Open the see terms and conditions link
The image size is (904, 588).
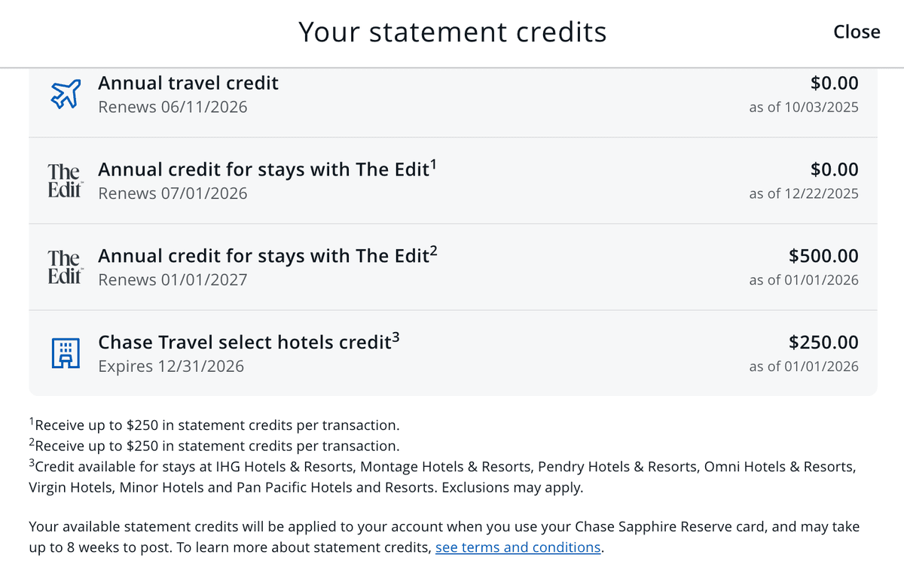click(518, 547)
